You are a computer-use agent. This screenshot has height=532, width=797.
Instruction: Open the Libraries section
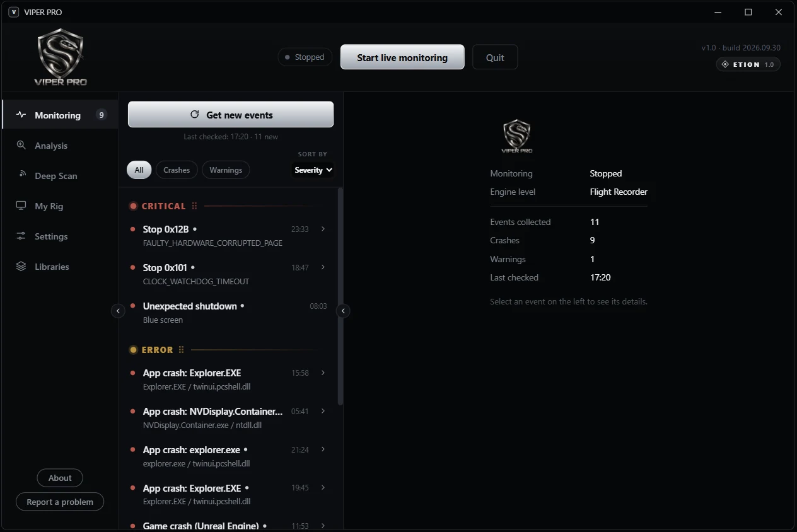pos(60,267)
